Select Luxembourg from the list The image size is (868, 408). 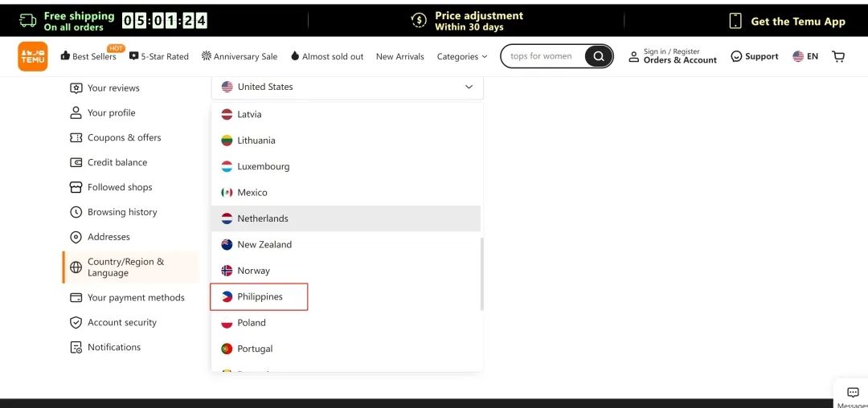[x=346, y=166]
